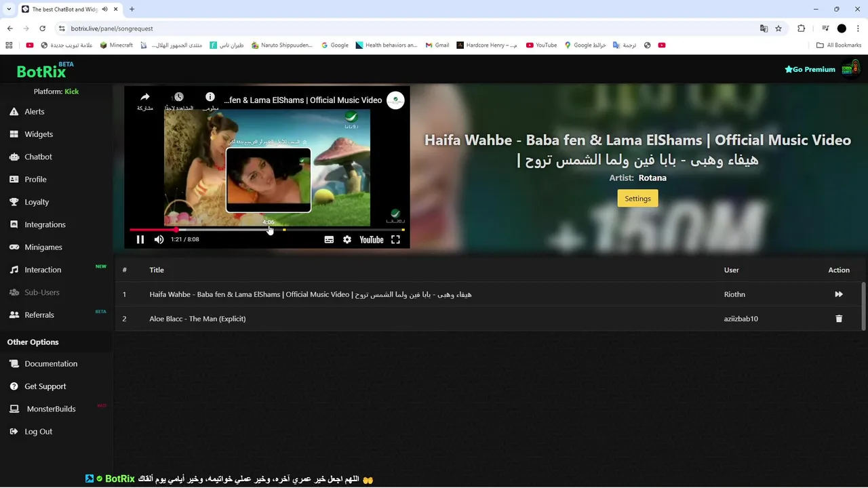Open Chrome profile avatar
Screen dimensions: 868x488
point(842,28)
